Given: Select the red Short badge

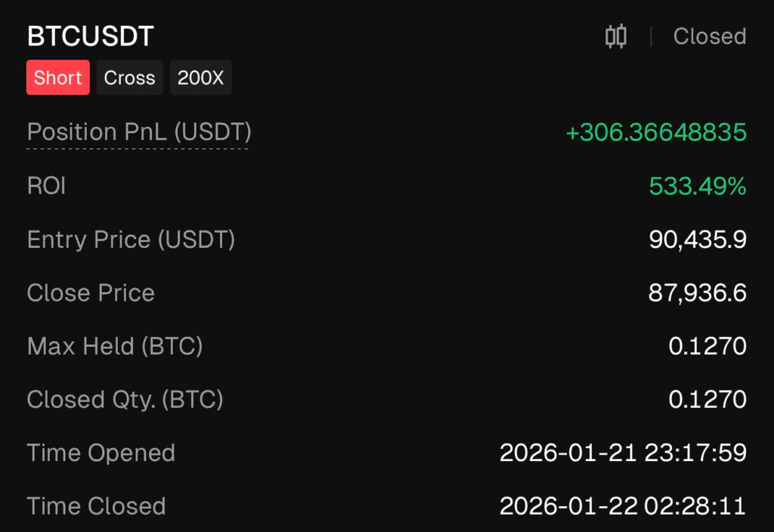Looking at the screenshot, I should (x=58, y=78).
